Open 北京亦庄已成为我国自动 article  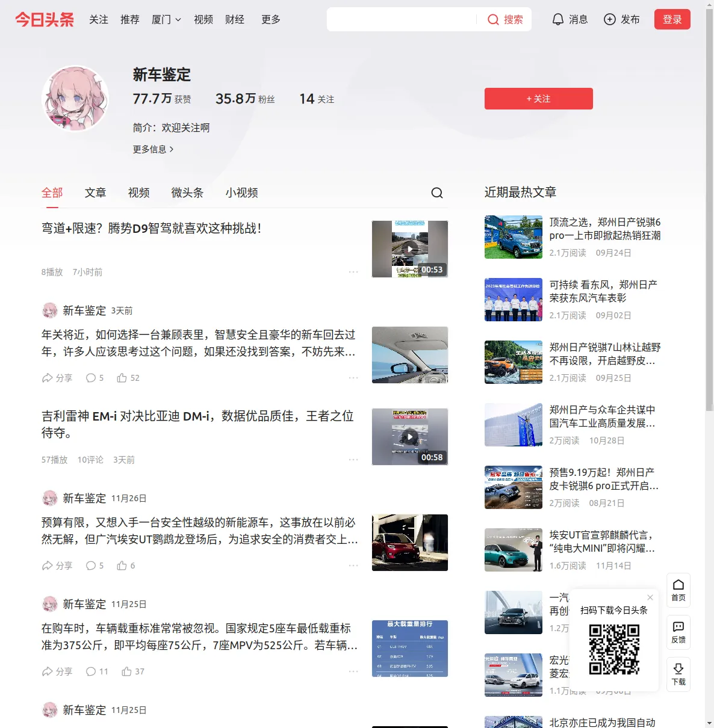[603, 723]
